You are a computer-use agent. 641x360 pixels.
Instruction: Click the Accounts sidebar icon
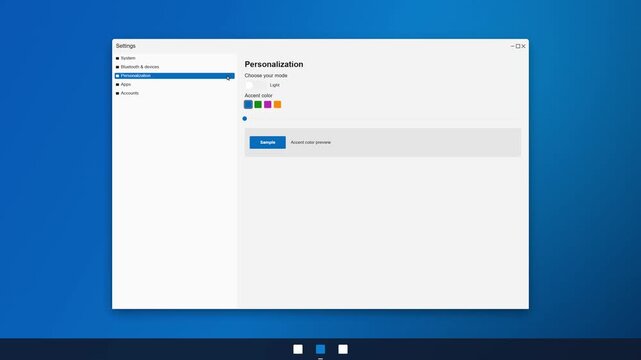(118, 94)
